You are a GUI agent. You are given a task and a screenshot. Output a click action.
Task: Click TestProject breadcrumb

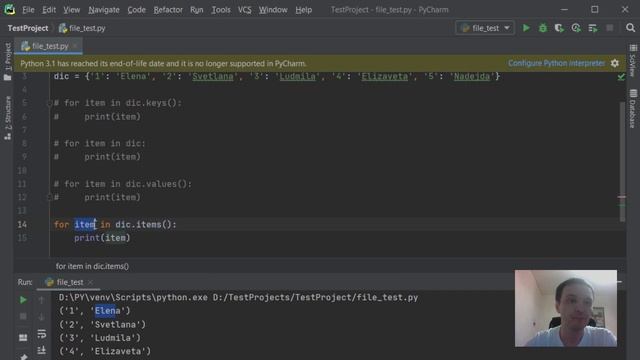tap(28, 28)
